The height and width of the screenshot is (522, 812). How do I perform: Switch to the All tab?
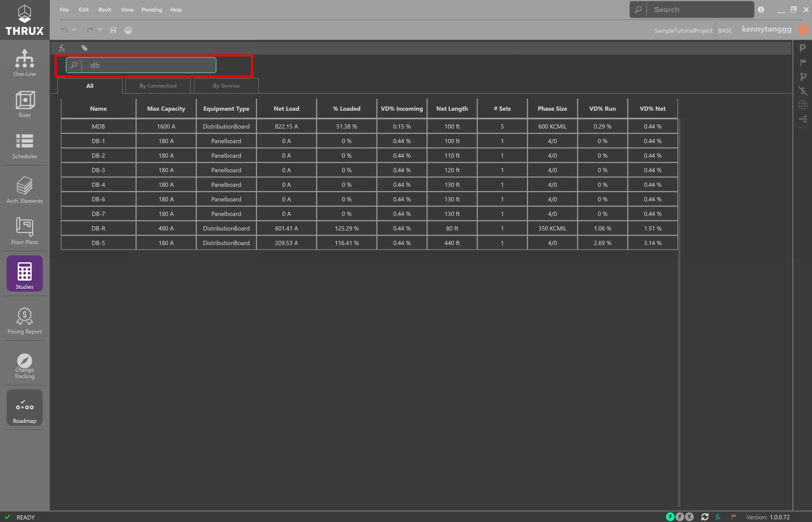pyautogui.click(x=90, y=86)
